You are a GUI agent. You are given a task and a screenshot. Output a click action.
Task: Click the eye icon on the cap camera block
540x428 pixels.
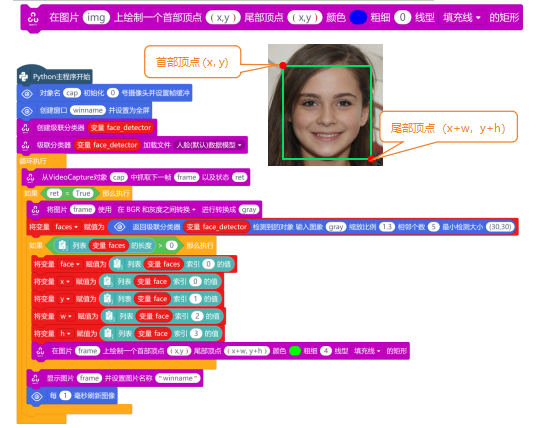(27, 93)
